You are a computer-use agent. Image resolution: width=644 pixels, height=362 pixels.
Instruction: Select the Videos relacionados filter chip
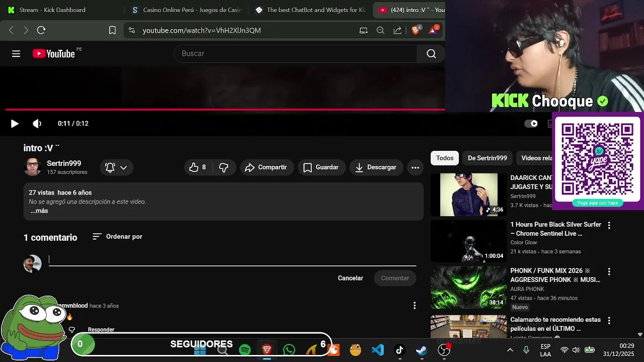(535, 158)
